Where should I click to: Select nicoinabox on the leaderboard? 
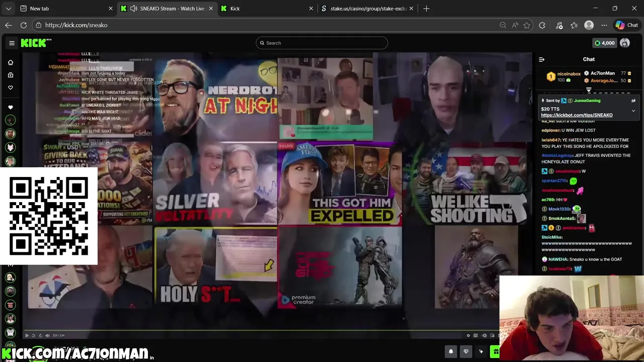569,74
